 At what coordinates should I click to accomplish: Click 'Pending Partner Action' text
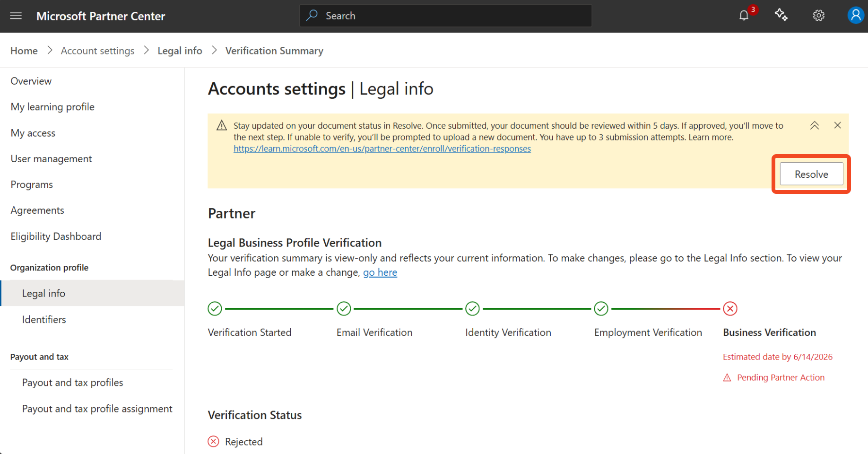(x=781, y=377)
